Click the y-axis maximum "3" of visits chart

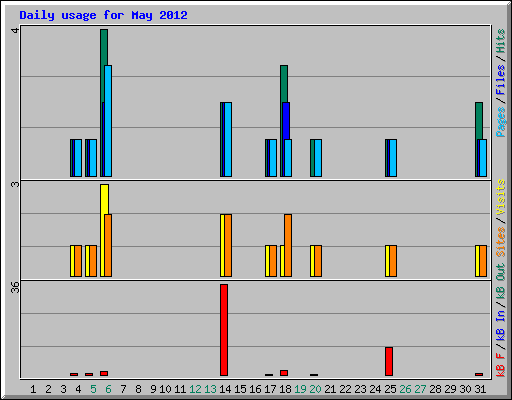15,184
